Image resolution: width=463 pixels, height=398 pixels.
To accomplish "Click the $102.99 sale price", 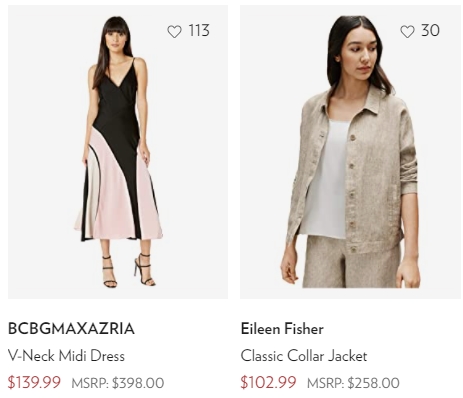I will (268, 382).
